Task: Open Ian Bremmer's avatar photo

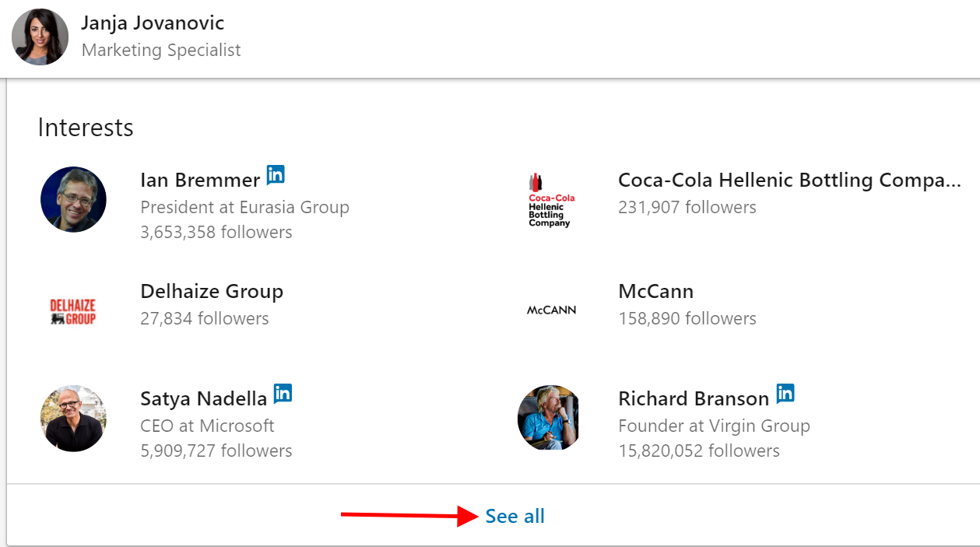Action: (x=73, y=199)
